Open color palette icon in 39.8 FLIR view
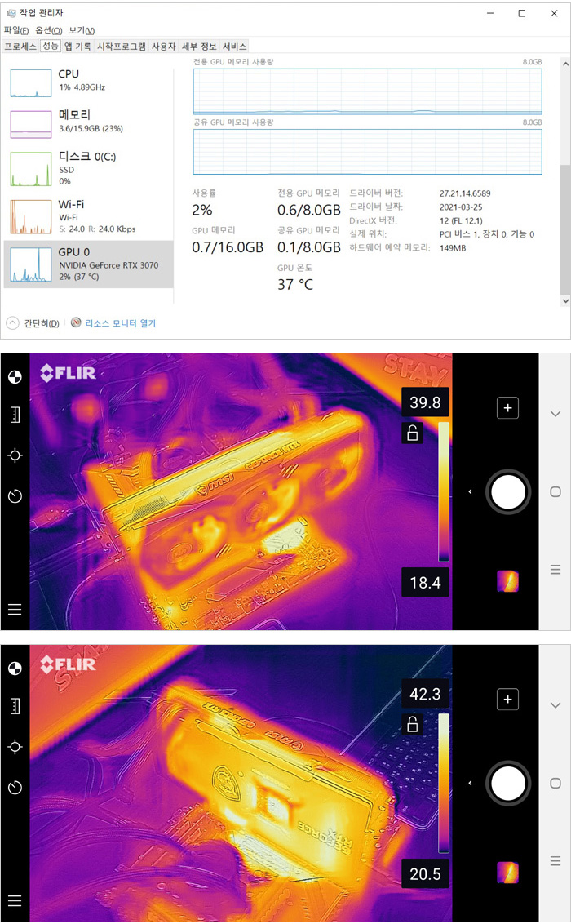This screenshot has height=924, width=571. tap(15, 377)
